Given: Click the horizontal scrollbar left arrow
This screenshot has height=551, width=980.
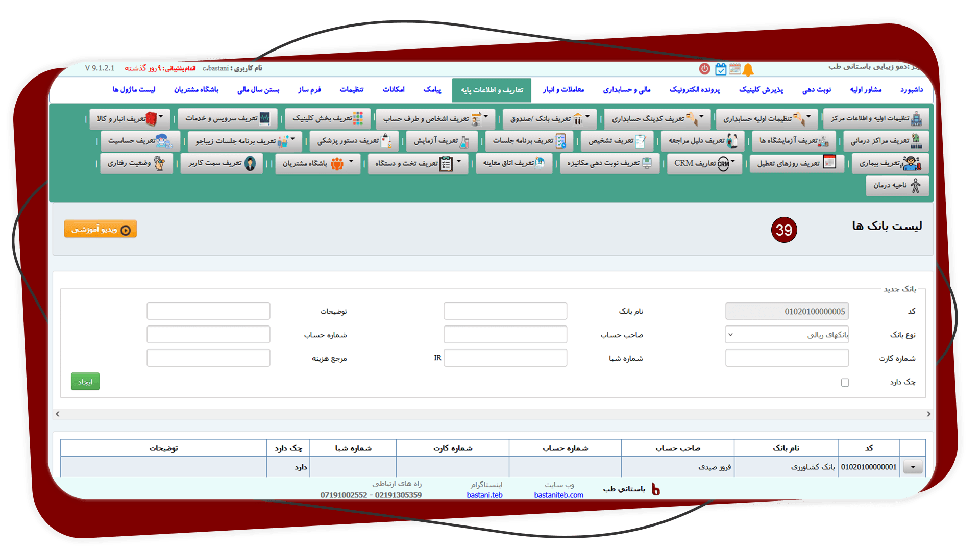Looking at the screenshot, I should [x=58, y=414].
